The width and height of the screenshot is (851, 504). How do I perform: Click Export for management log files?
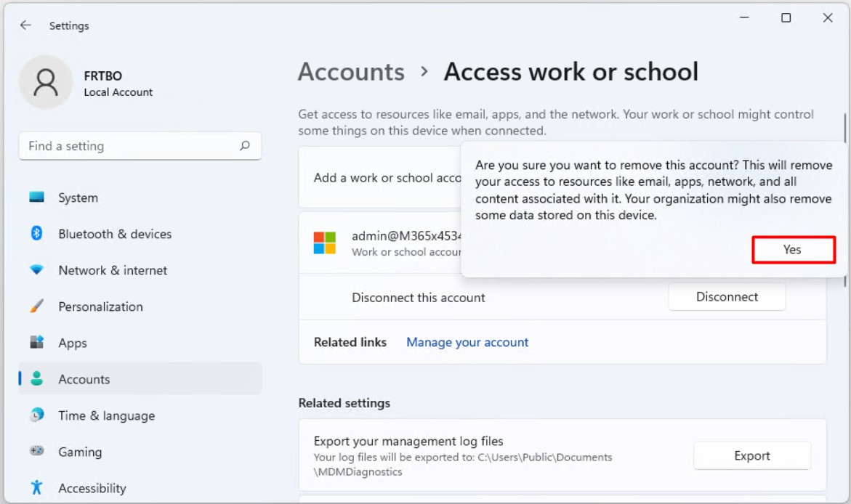click(751, 456)
